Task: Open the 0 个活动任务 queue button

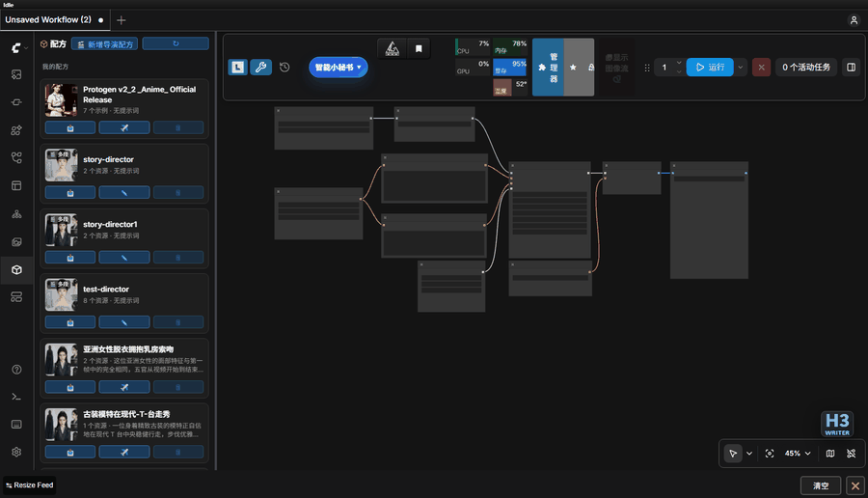Action: pyautogui.click(x=806, y=67)
